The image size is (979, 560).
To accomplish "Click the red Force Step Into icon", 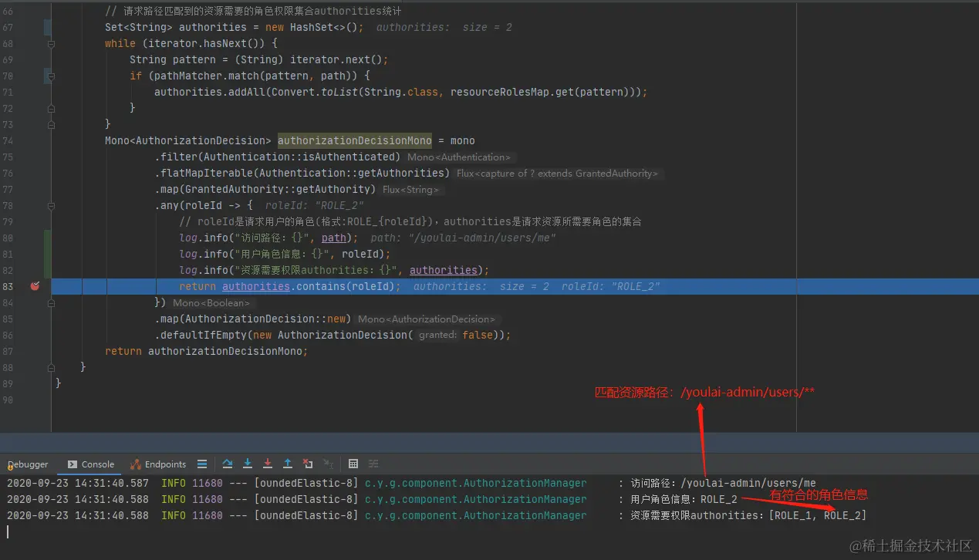I will 268,464.
